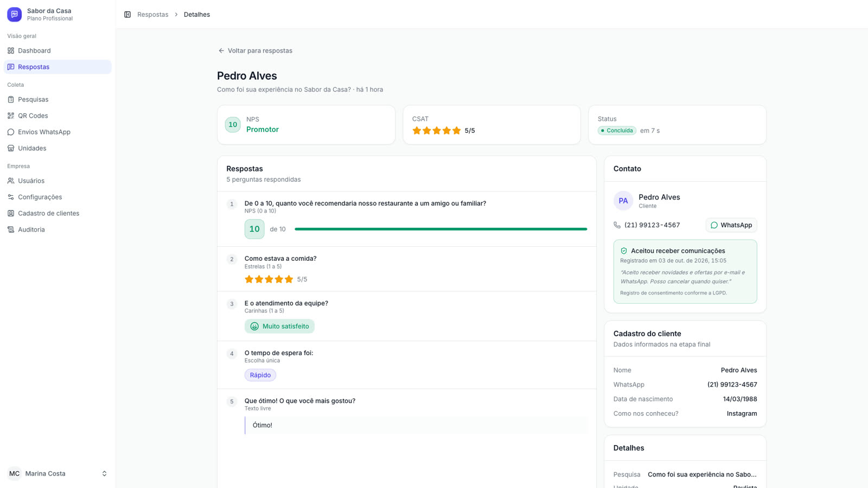Click the CSAT five-star rating in summary card

coord(437,131)
